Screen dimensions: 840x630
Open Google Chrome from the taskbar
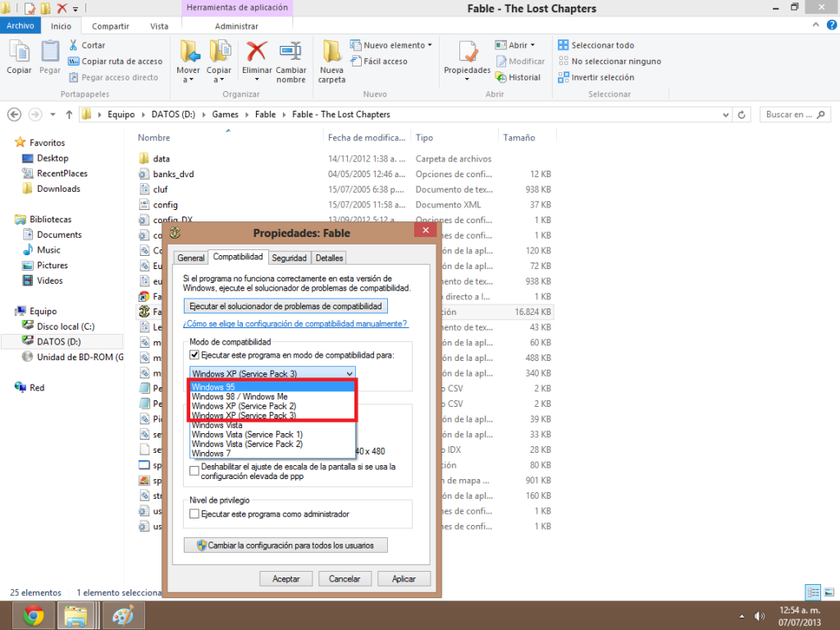pos(33,616)
